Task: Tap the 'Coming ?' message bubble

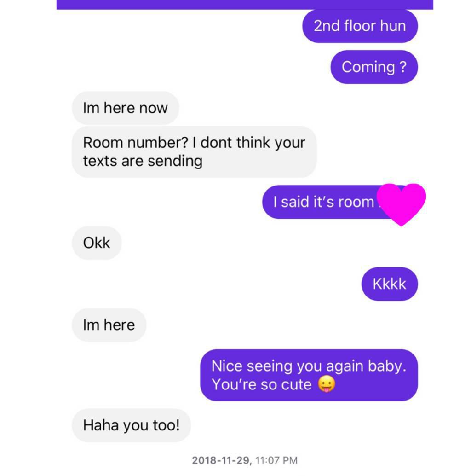Action: point(374,67)
